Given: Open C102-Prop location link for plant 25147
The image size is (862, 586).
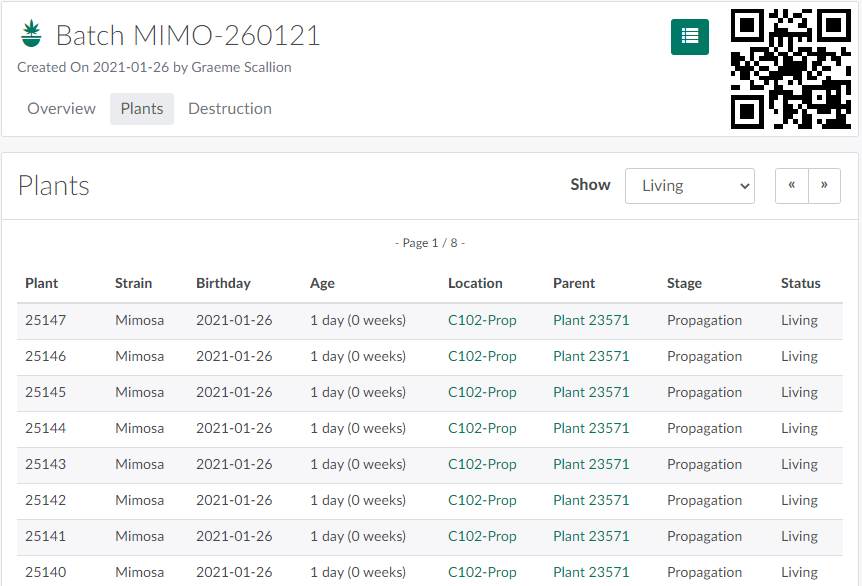Looking at the screenshot, I should coord(482,321).
